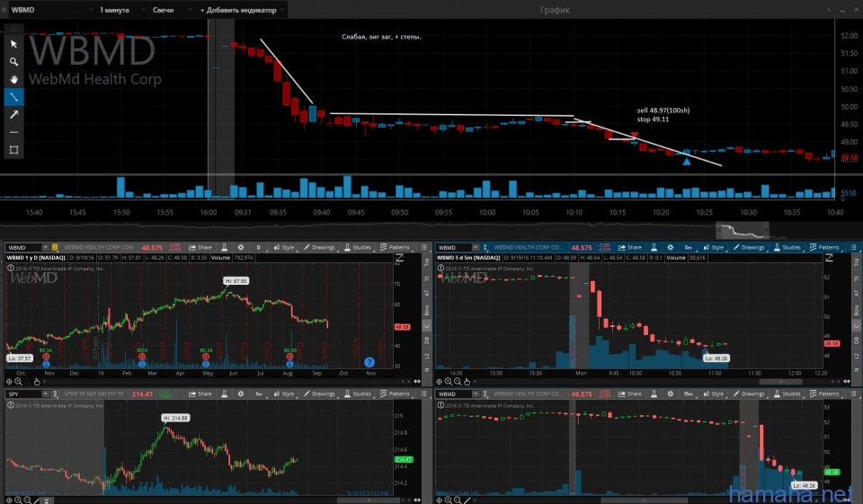Open the 'Свечи' chart type dropdown
This screenshot has width=863, height=504.
pos(172,10)
